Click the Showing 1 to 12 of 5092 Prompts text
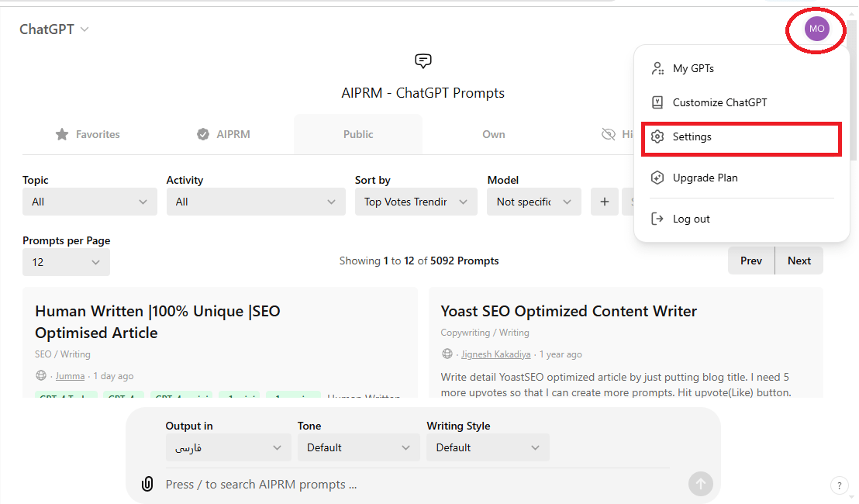Screen dimensions: 859x504 tap(419, 261)
